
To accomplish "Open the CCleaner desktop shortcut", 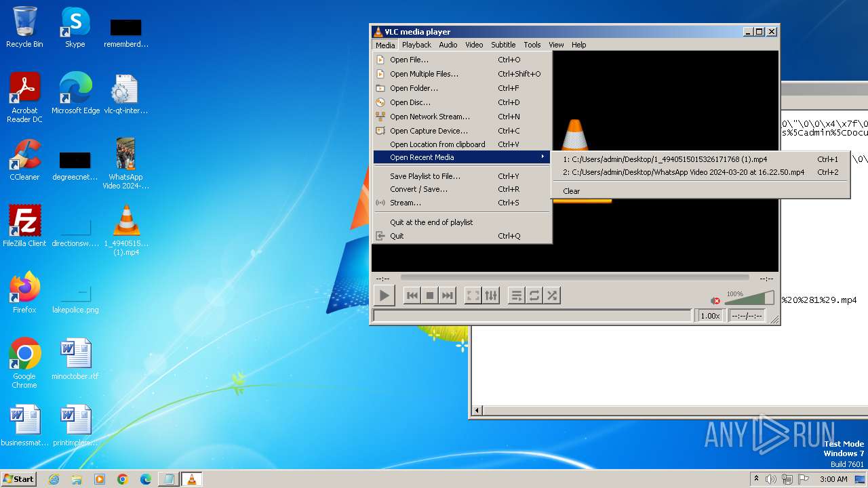I will click(24, 160).
